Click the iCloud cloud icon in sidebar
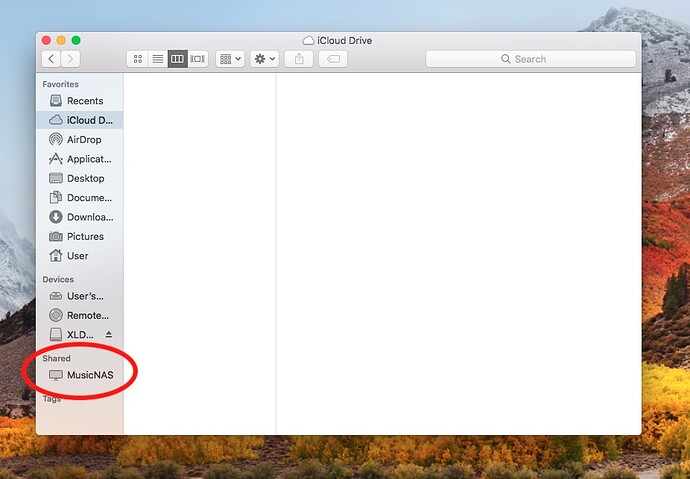Screen dimensions: 690x479 click(x=55, y=120)
